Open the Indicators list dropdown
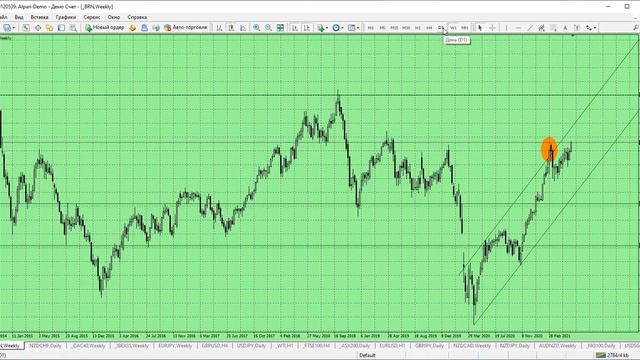The image size is (640, 360). click(x=322, y=28)
